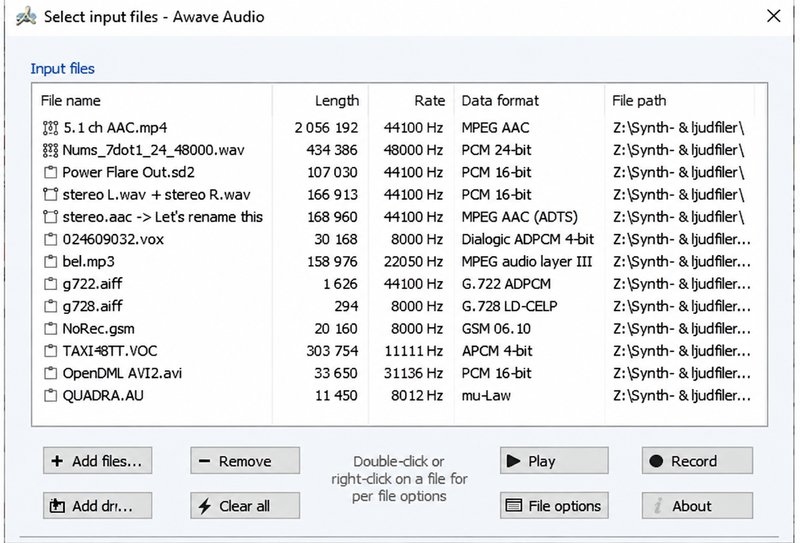Click the APCM 4-bit format cell
Image resolution: width=800 pixels, height=543 pixels.
pyautogui.click(x=497, y=351)
